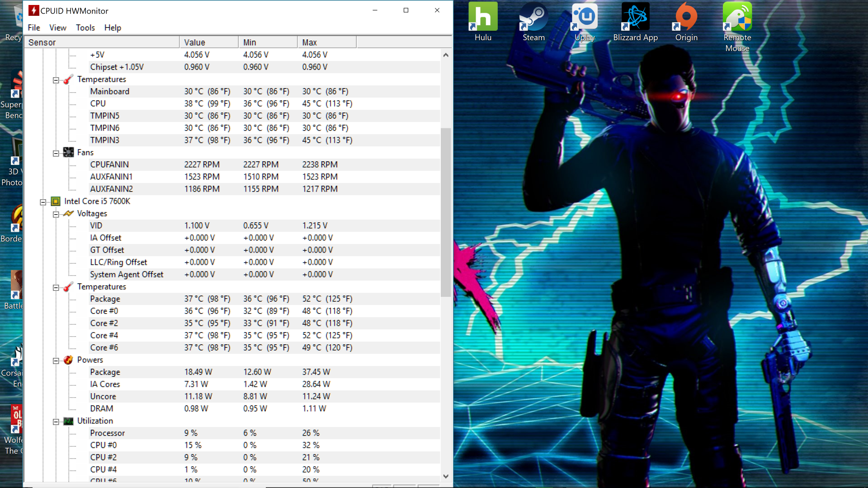
Task: Click the Voltages lightning icon
Action: pyautogui.click(x=68, y=214)
